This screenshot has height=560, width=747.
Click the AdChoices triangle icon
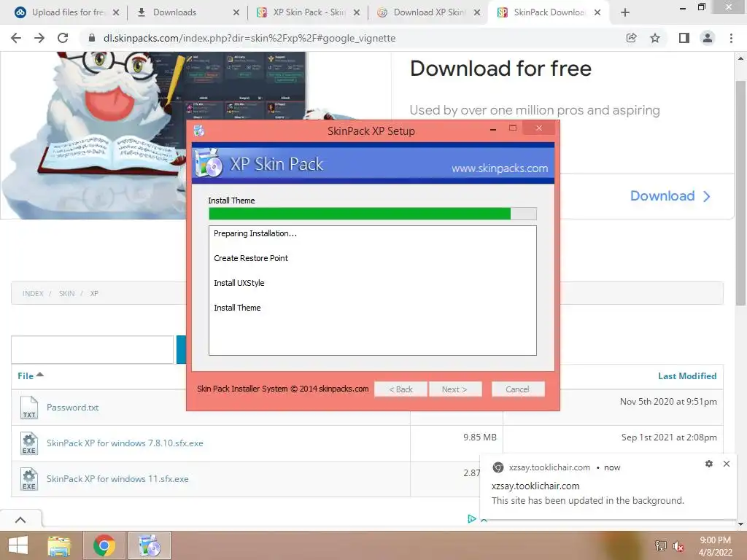[x=472, y=518]
